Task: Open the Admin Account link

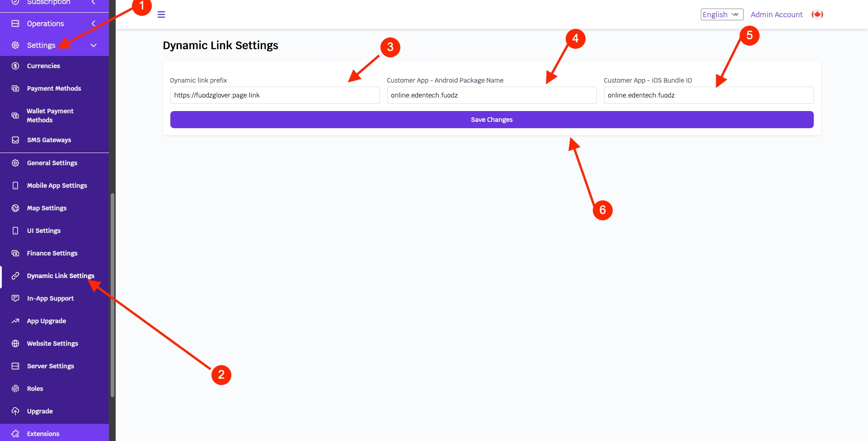Action: point(776,14)
